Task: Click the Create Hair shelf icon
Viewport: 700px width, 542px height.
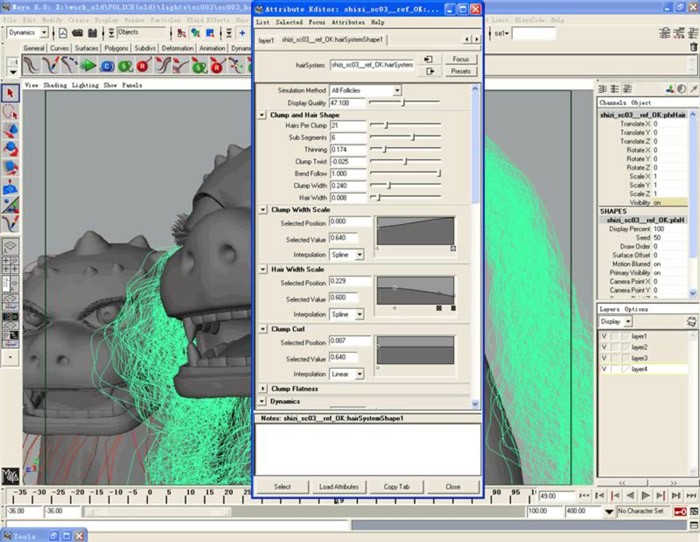Action: pos(31,66)
